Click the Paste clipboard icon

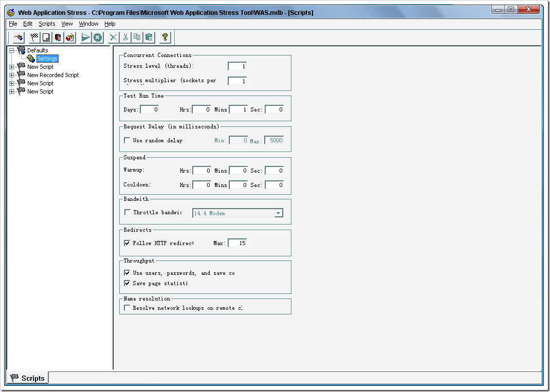[x=149, y=37]
